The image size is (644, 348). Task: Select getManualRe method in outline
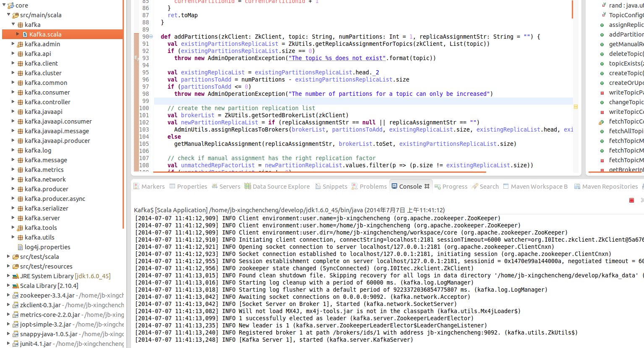coord(626,44)
